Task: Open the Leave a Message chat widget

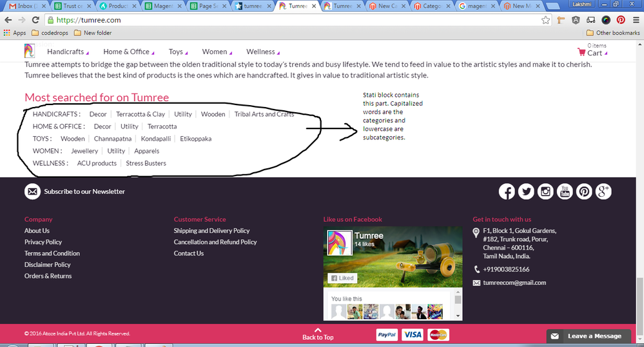Action: pos(587,336)
